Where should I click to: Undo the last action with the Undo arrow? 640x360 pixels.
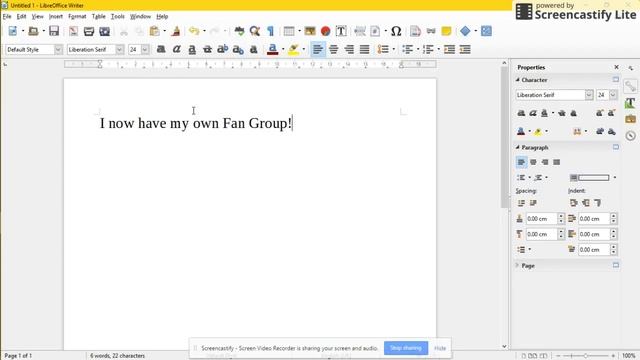click(x=194, y=31)
